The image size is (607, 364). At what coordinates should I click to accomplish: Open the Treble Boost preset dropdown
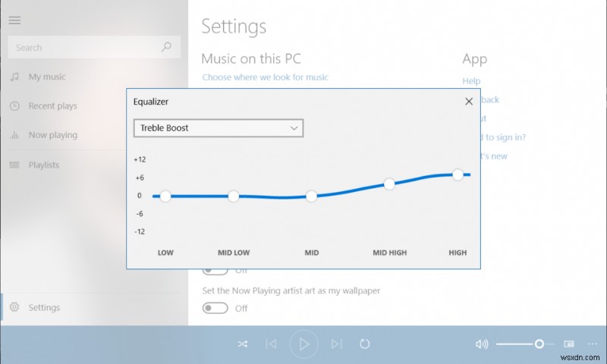coord(219,128)
